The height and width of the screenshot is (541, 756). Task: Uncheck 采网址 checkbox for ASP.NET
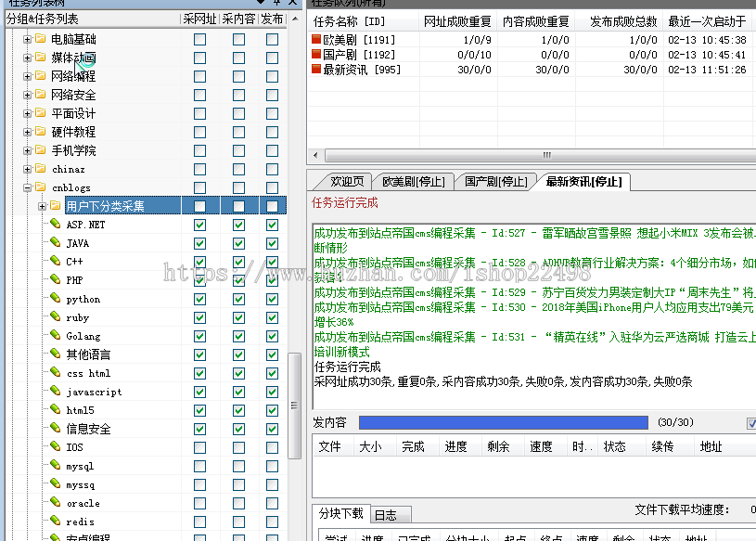[199, 225]
